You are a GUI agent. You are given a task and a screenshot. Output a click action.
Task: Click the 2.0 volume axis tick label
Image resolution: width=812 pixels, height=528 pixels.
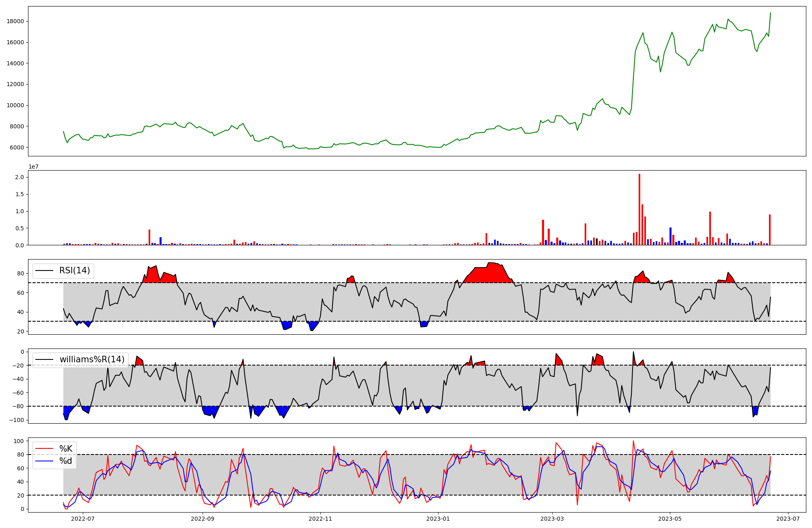[19, 177]
